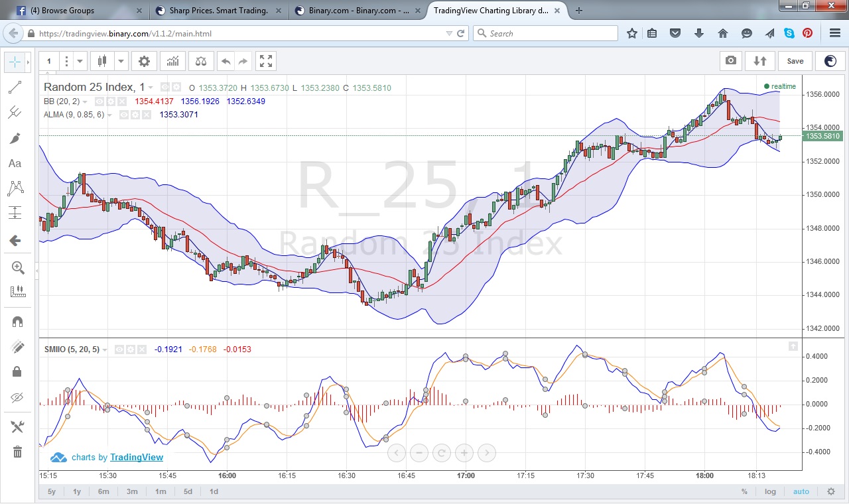Open a new browser tab
This screenshot has height=504, width=849.
click(x=579, y=11)
